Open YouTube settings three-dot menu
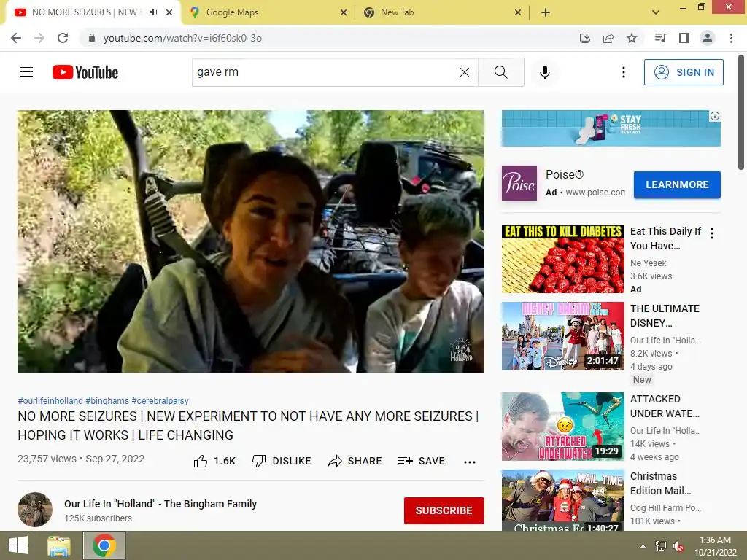 tap(623, 72)
